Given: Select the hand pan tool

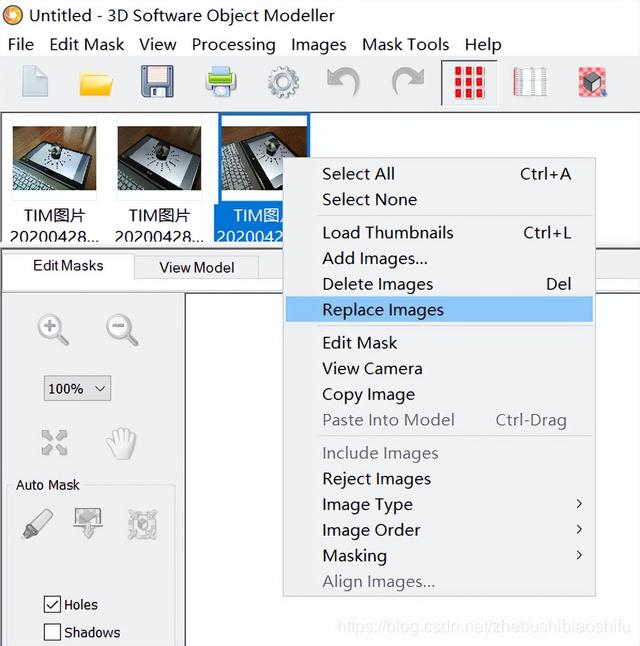Looking at the screenshot, I should point(122,443).
